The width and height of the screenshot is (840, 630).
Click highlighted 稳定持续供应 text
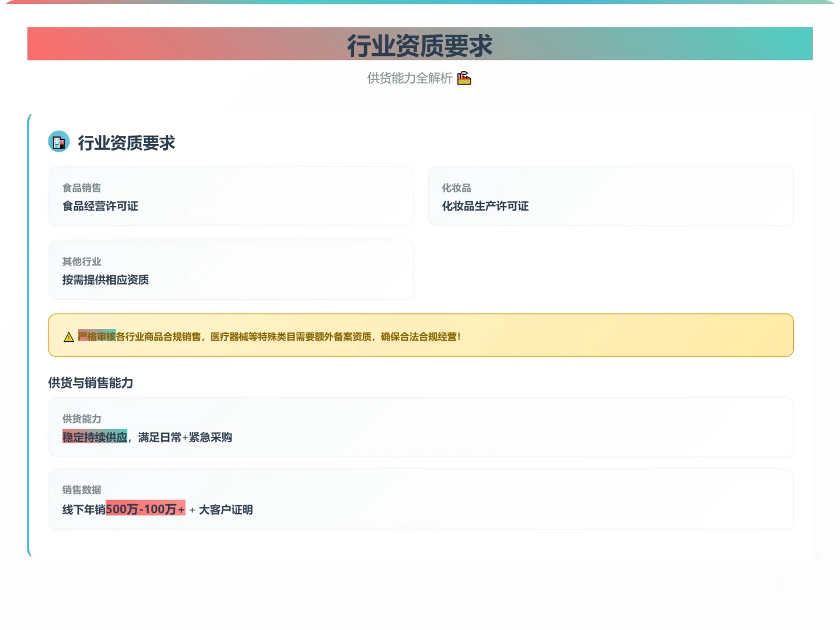tap(95, 437)
